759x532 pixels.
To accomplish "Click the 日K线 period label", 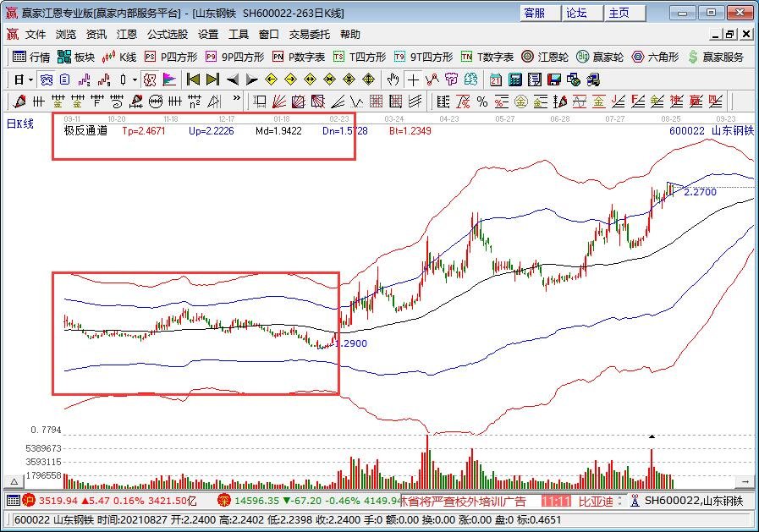I will (19, 123).
